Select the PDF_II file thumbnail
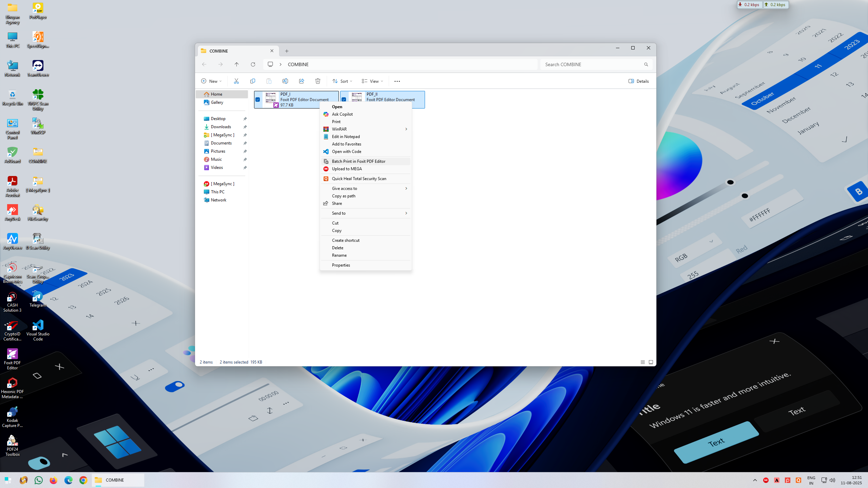The image size is (868, 488). [356, 98]
